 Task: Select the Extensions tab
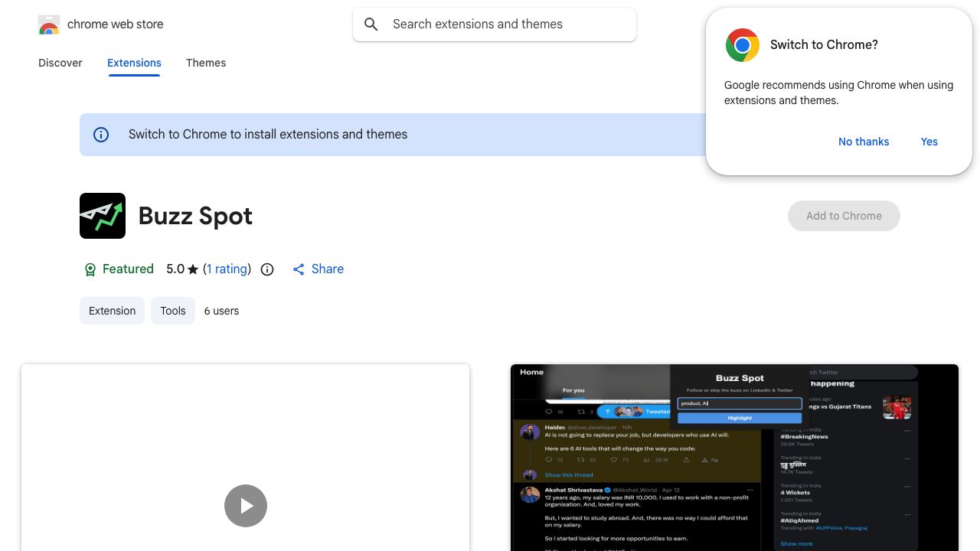(x=134, y=63)
